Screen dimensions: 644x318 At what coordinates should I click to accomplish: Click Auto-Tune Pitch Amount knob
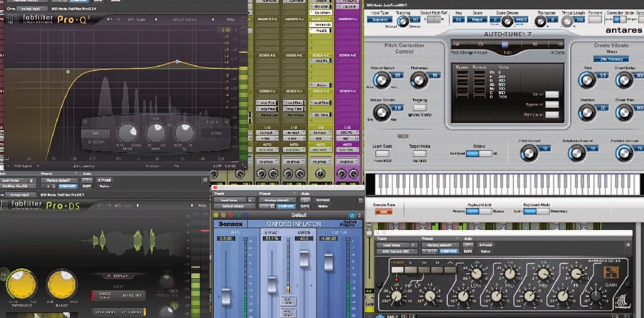pyautogui.click(x=528, y=153)
